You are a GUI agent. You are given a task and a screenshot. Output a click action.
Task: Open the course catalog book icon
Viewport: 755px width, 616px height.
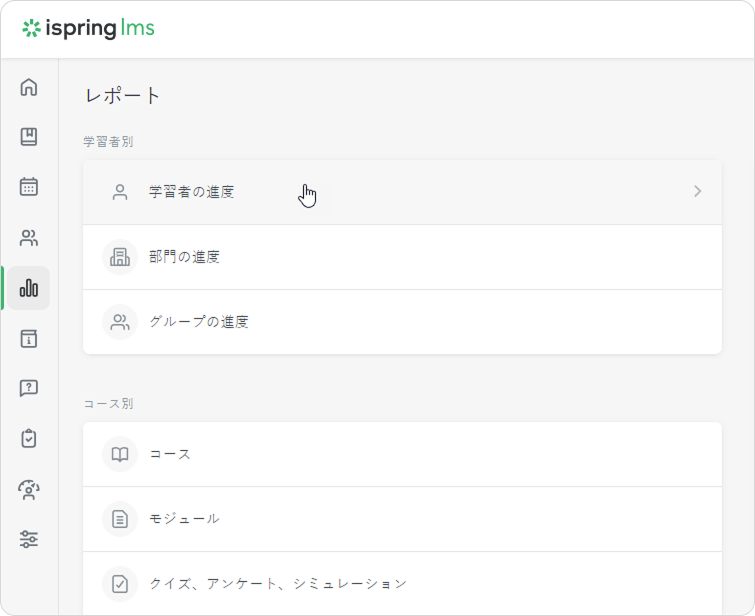coord(29,136)
